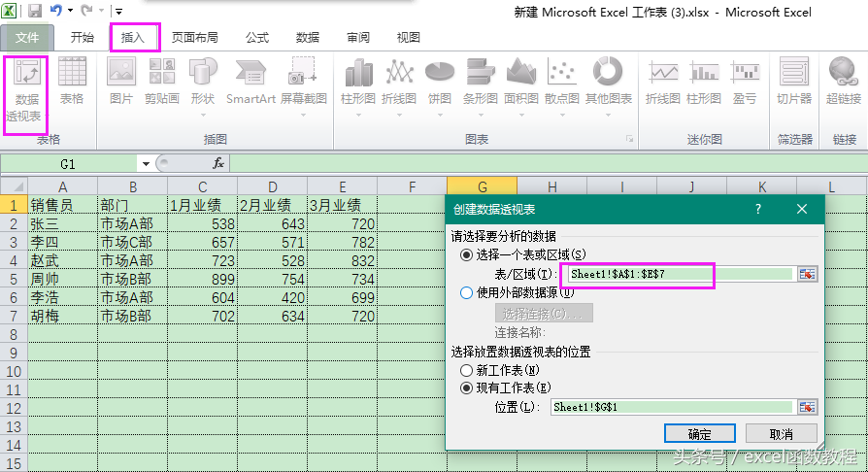The height and width of the screenshot is (472, 868).
Task: Click cell 市场C部
Action: coord(133,242)
